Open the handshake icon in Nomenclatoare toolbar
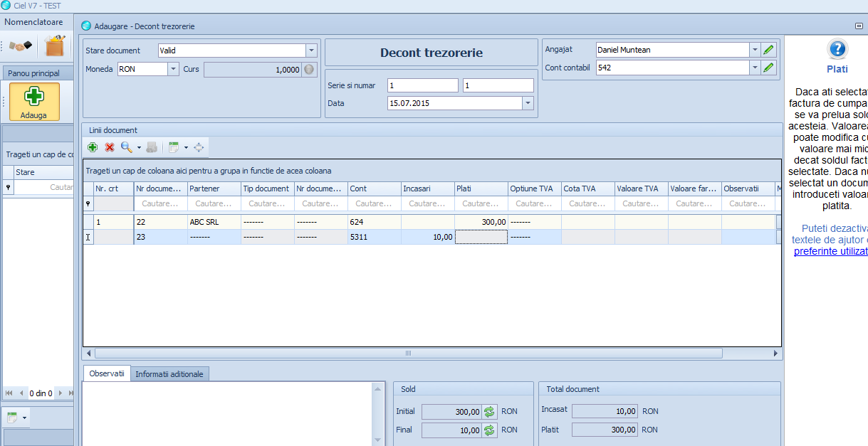 point(21,46)
